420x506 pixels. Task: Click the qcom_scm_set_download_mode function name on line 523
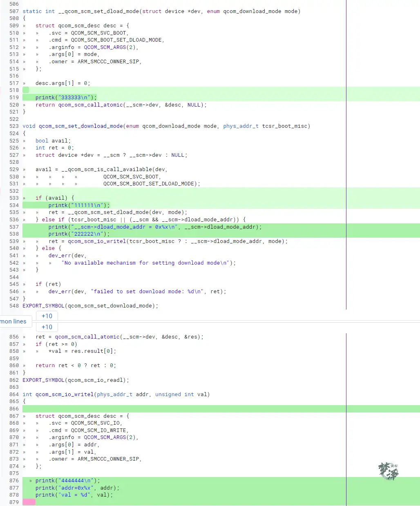(x=80, y=126)
